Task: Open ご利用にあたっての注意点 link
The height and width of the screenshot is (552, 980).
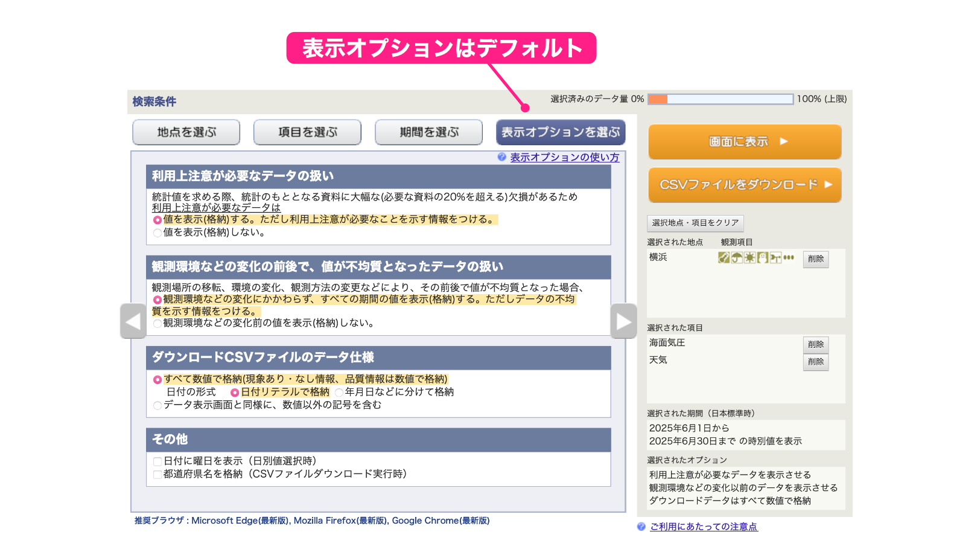Action: point(704,527)
